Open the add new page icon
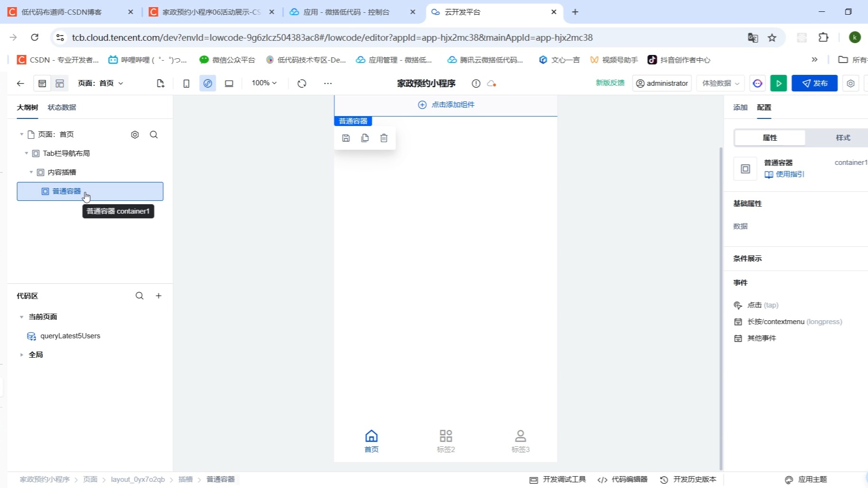This screenshot has width=868, height=488. [160, 83]
